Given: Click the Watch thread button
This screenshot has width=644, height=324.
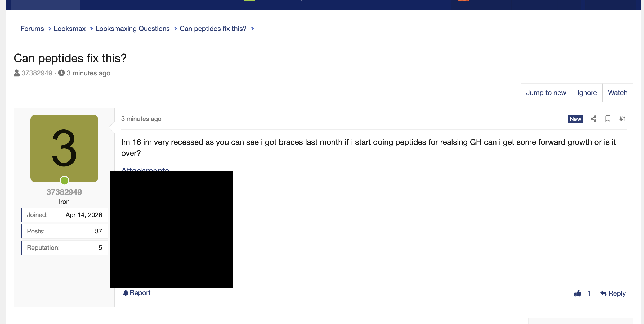Looking at the screenshot, I should [618, 93].
